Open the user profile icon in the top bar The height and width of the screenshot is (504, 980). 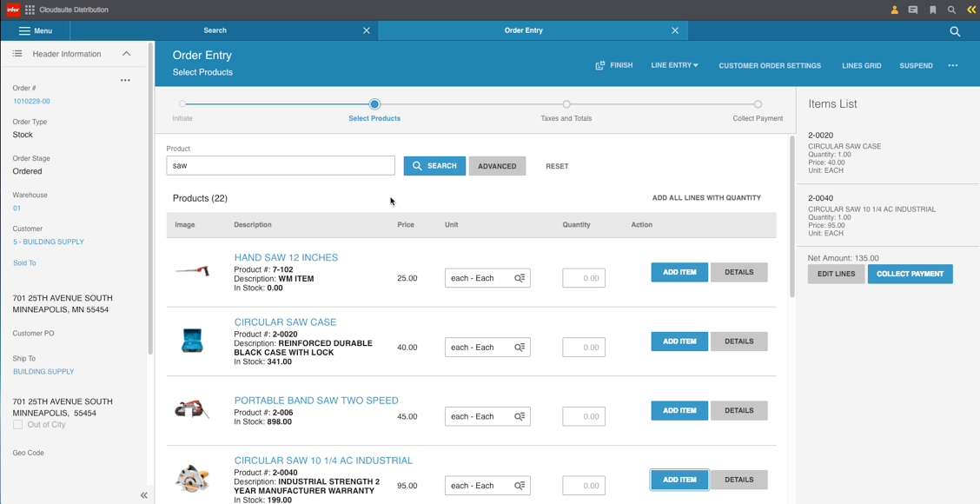pos(894,10)
